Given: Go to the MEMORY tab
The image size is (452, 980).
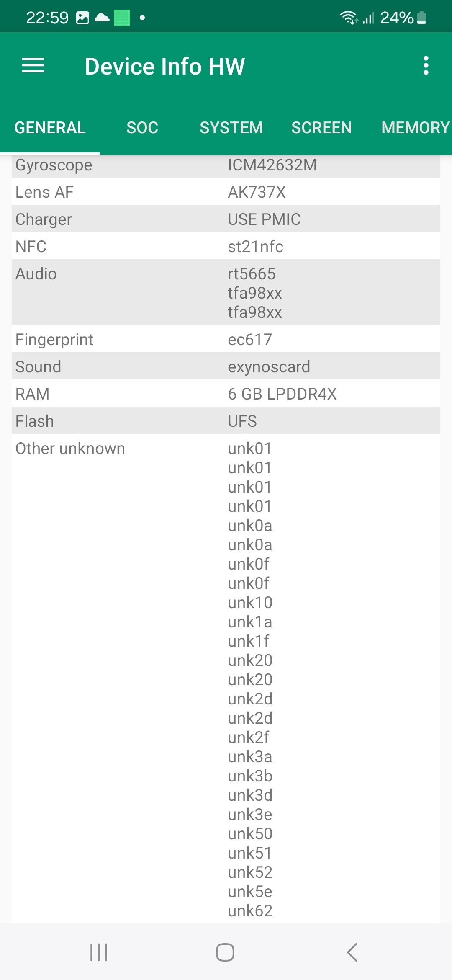Looking at the screenshot, I should coord(415,128).
